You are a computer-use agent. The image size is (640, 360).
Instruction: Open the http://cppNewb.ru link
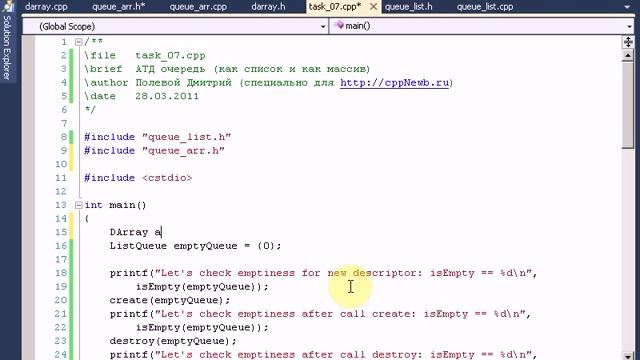coord(394,82)
